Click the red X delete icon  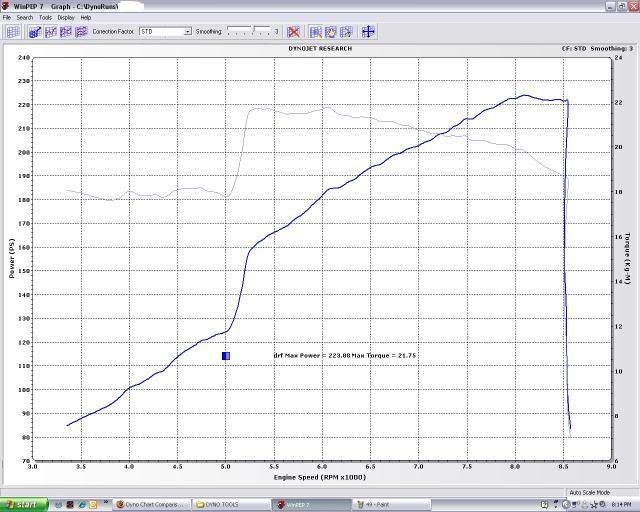coord(294,32)
